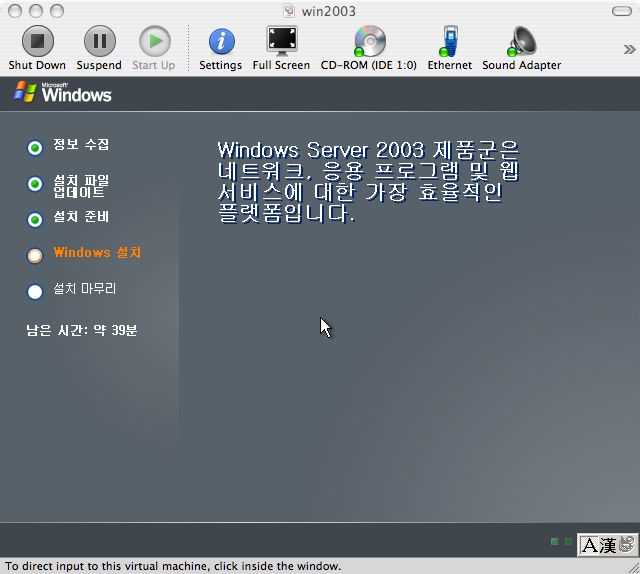The width and height of the screenshot is (640, 574).
Task: Select the 설치 준비 step indicator
Action: click(x=35, y=220)
